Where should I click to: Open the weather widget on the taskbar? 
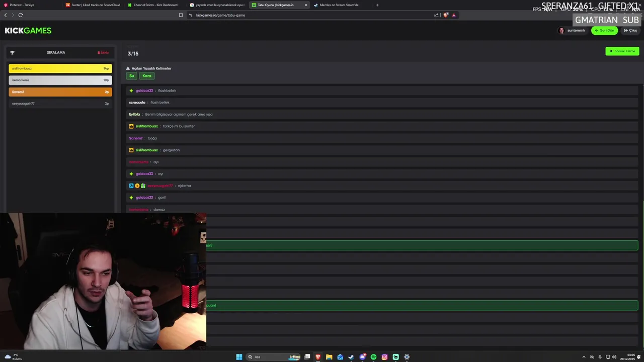(13, 357)
